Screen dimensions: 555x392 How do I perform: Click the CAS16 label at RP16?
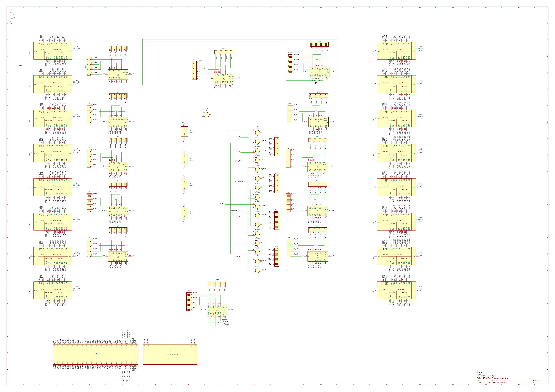pyautogui.click(x=270, y=265)
